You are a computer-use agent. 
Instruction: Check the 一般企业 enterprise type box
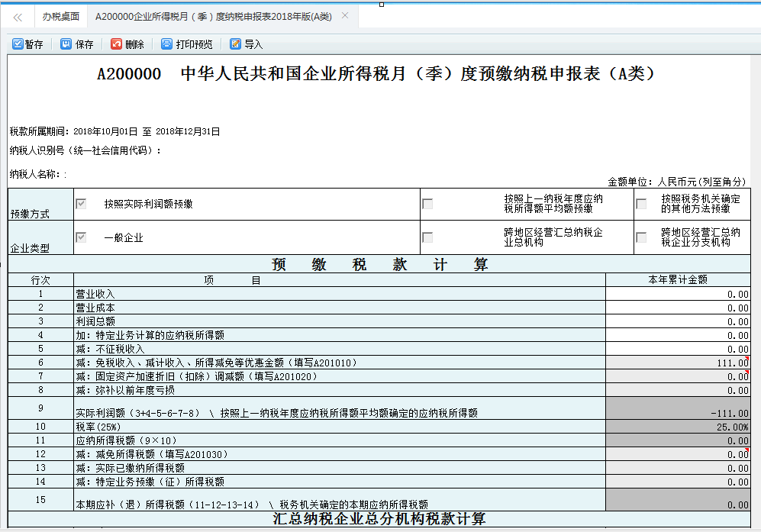(80, 237)
